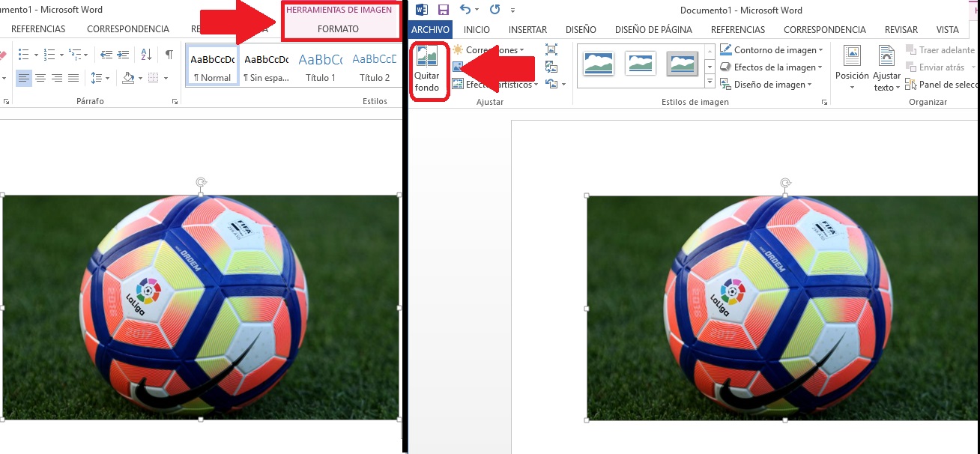
Task: Apply the Normal style in the left window
Action: pyautogui.click(x=212, y=65)
